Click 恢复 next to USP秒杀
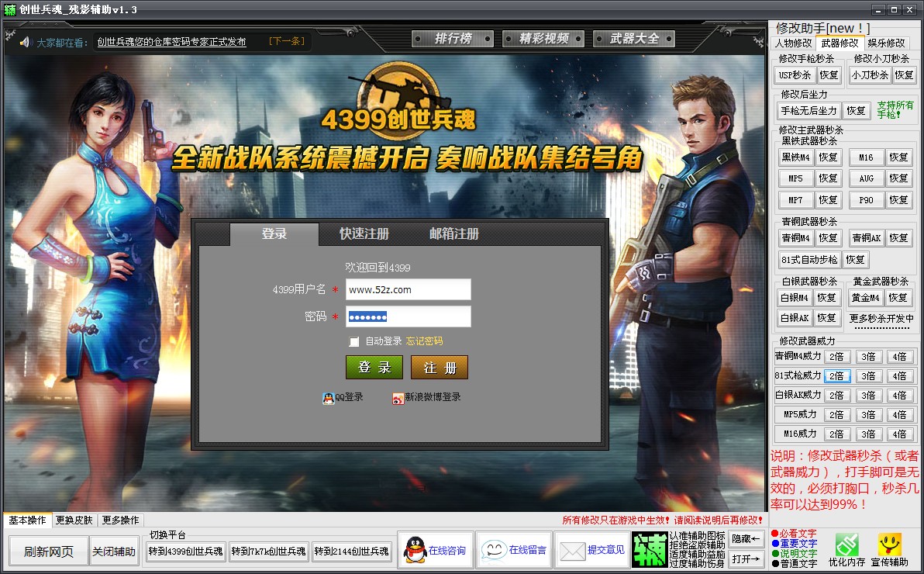 pos(829,75)
